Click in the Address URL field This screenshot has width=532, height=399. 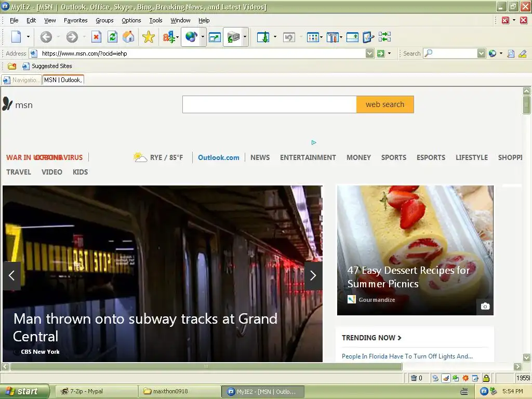(203, 54)
